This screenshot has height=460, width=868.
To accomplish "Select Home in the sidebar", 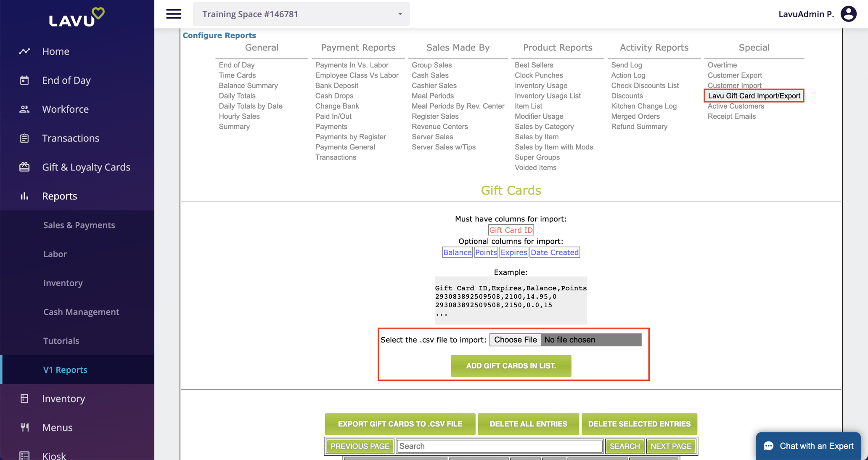I will click(56, 51).
